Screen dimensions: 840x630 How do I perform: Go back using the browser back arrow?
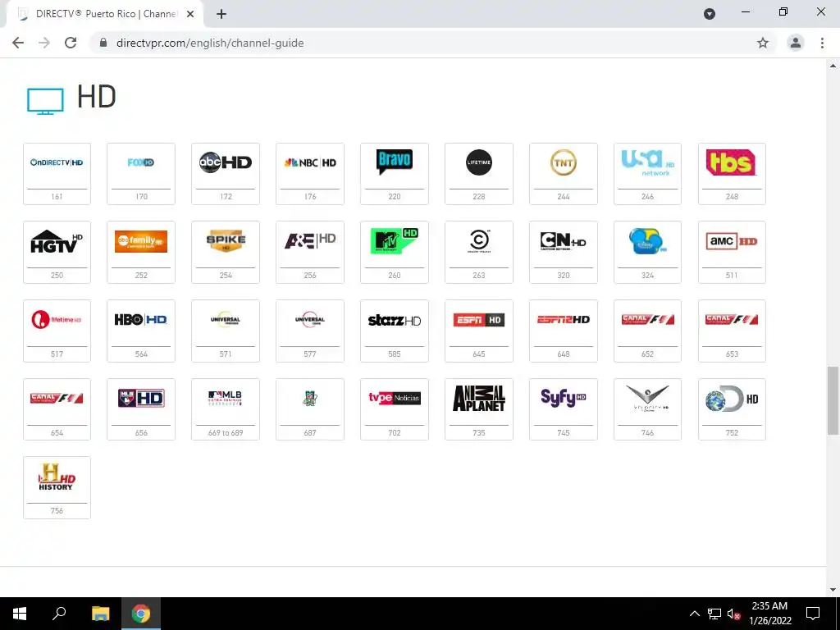[x=18, y=43]
